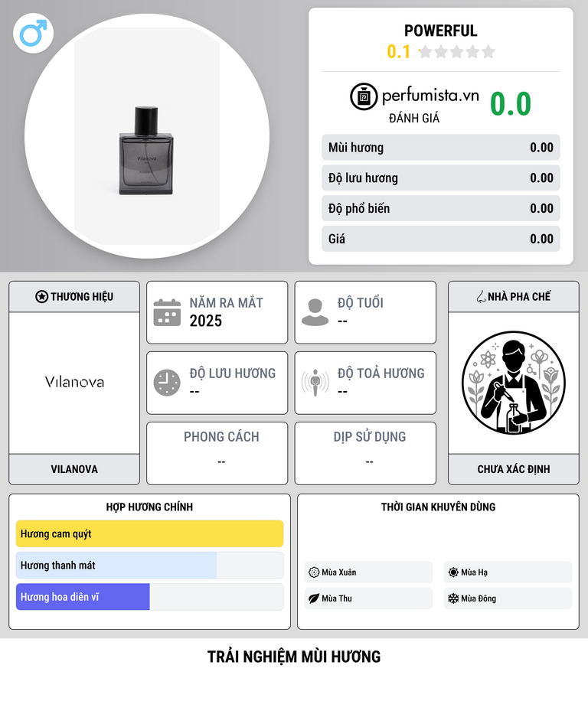Click the sillage icon for Độ toả hương
This screenshot has width=588, height=701.
coord(315,383)
